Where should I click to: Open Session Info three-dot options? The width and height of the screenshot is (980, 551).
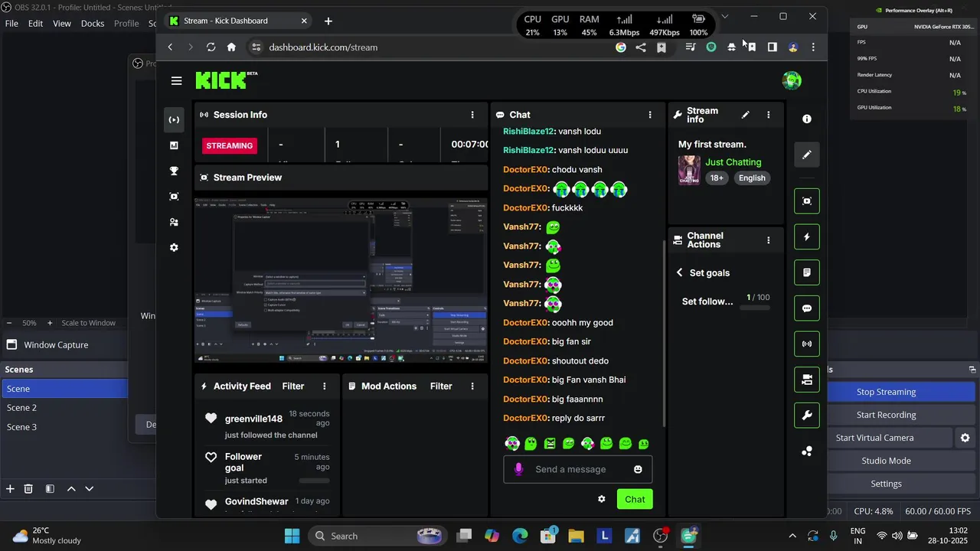pyautogui.click(x=472, y=115)
